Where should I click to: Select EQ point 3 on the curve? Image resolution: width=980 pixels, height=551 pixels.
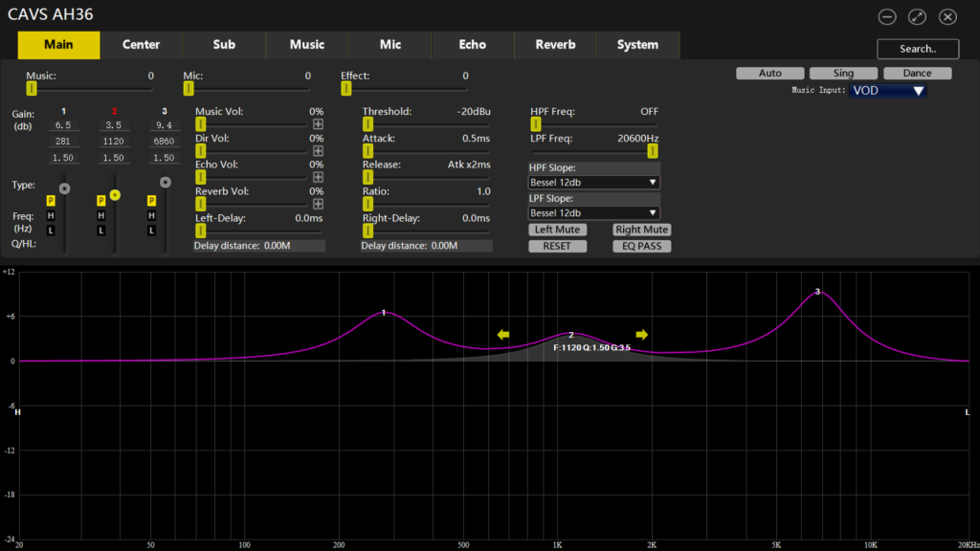[817, 292]
